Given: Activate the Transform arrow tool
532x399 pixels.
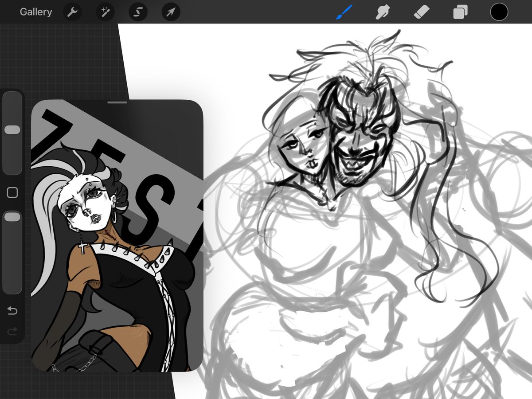Looking at the screenshot, I should point(171,12).
